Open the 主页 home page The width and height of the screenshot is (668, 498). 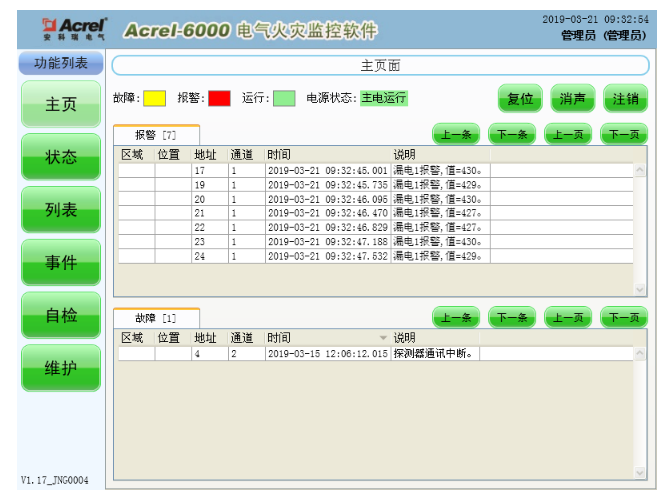click(61, 104)
